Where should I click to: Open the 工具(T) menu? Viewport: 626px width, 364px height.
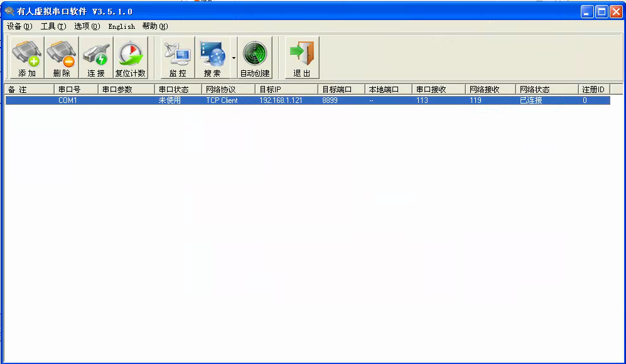[x=53, y=26]
